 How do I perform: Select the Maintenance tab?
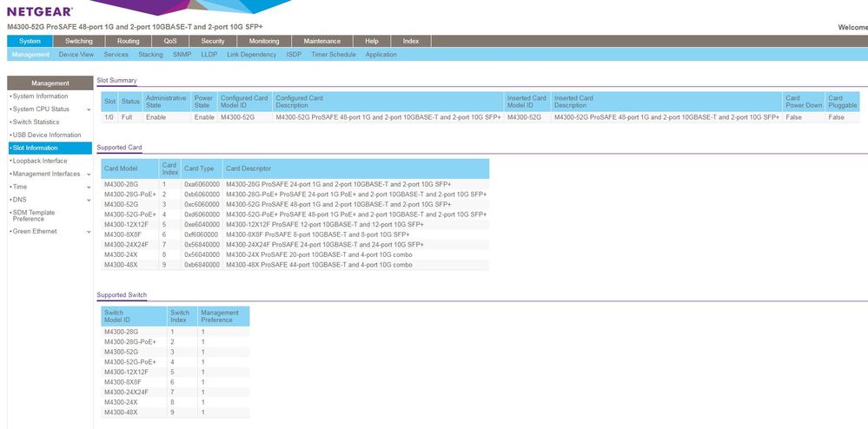click(x=322, y=41)
